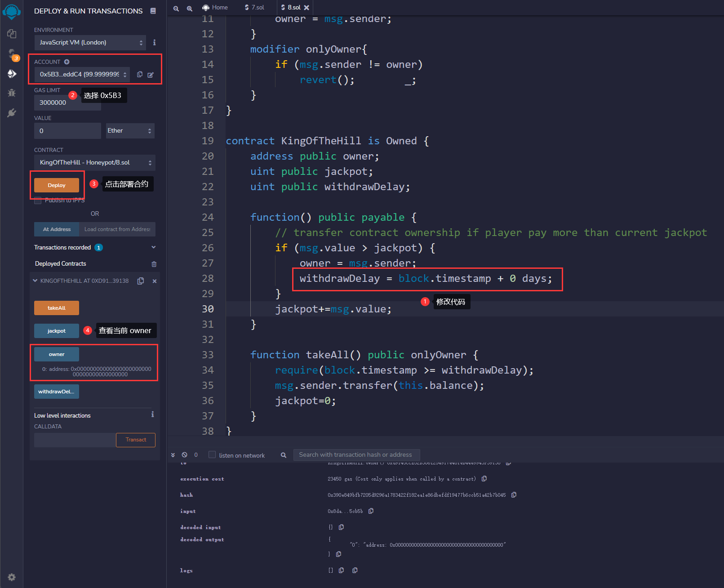Open the Plugin manager plug icon
This screenshot has width=724, height=588.
pyautogui.click(x=12, y=112)
